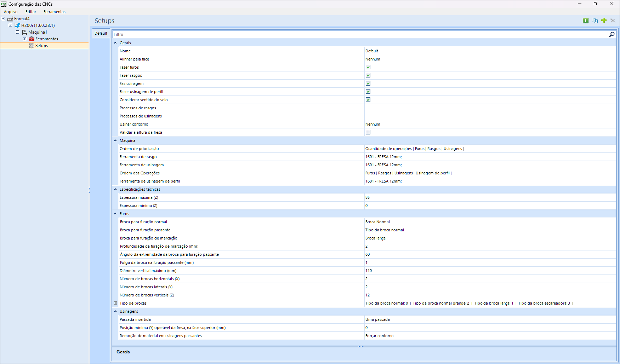Select the H200r(1.60.28.1) tree node
The image size is (620, 364).
click(x=38, y=25)
